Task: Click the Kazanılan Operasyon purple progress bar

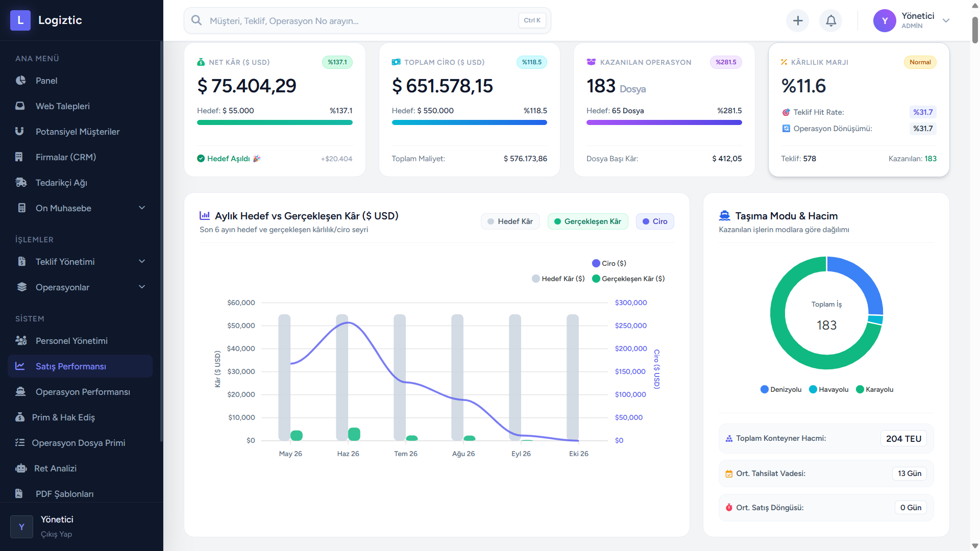Action: (x=664, y=122)
